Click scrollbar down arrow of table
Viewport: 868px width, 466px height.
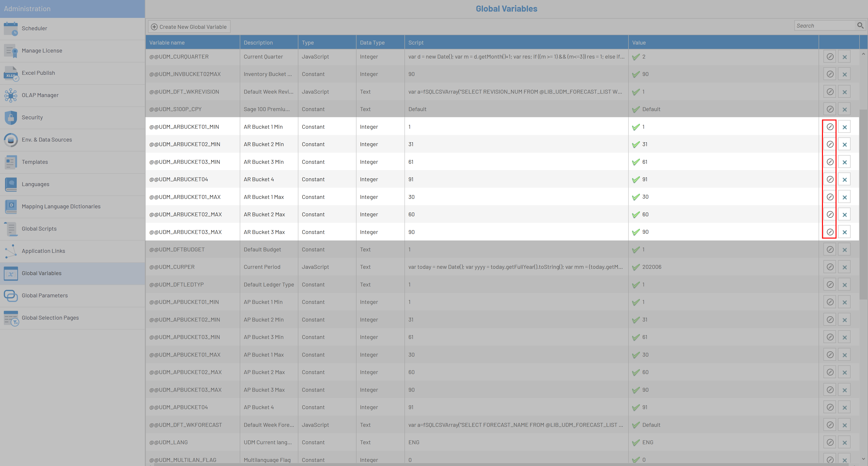click(863, 458)
